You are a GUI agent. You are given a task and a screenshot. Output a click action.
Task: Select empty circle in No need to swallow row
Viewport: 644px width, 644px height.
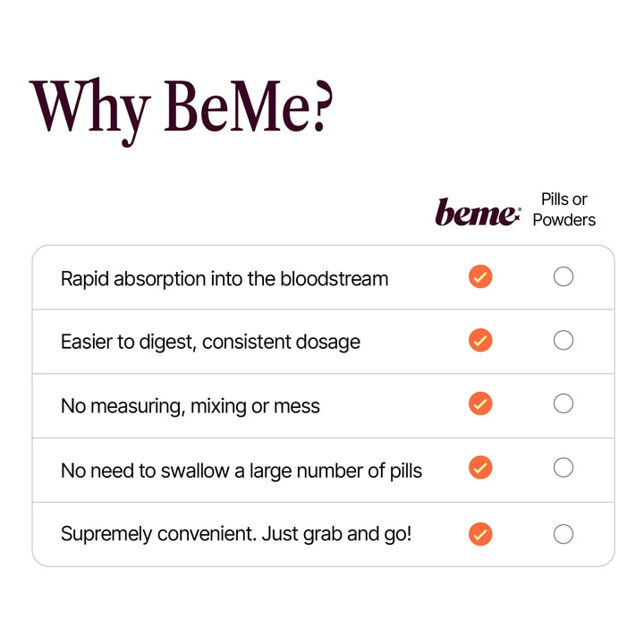[563, 468]
